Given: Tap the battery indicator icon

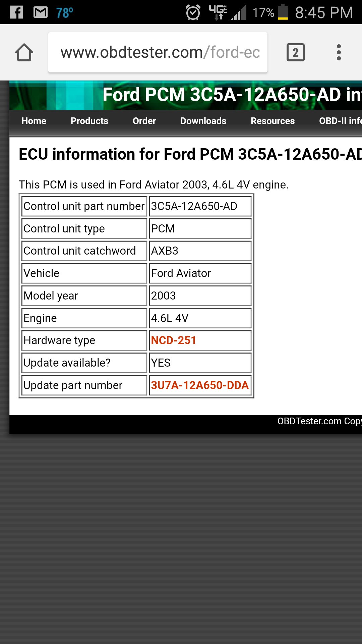Looking at the screenshot, I should click(x=283, y=12).
